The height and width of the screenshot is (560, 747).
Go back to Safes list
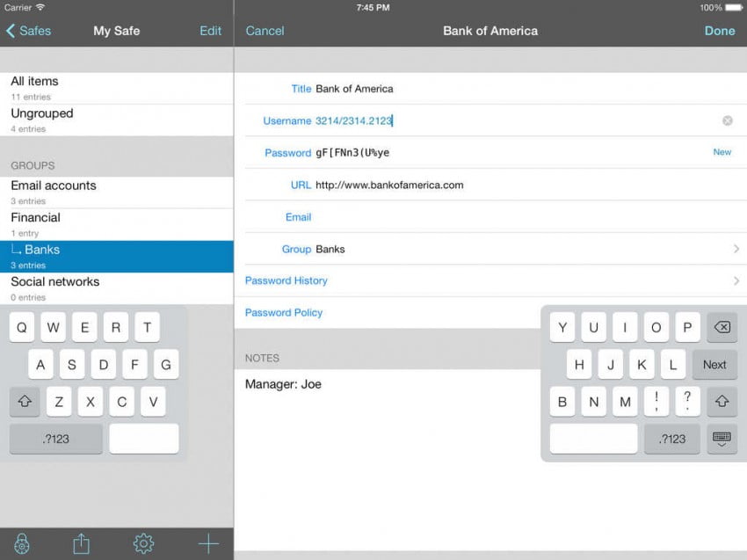29,31
